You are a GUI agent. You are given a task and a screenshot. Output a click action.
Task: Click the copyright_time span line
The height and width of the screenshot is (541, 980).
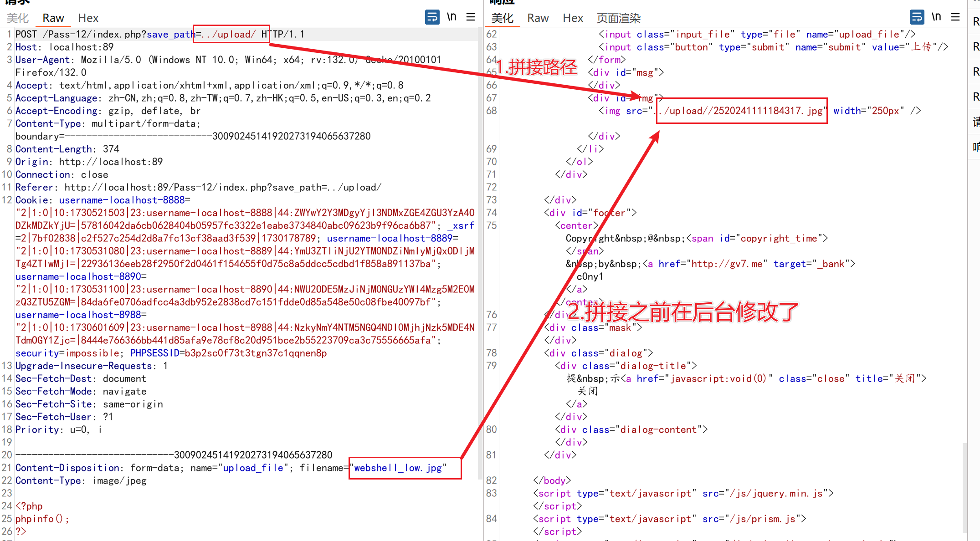click(697, 238)
